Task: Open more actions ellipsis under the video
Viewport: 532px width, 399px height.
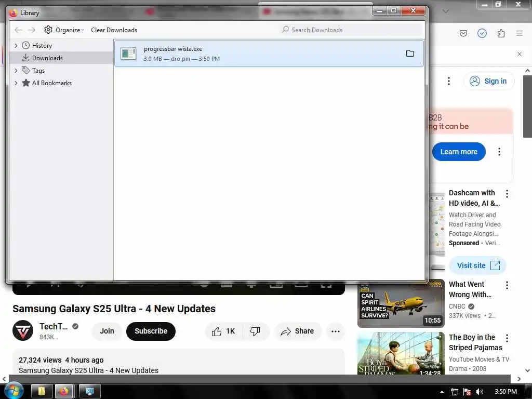Action: click(x=335, y=331)
